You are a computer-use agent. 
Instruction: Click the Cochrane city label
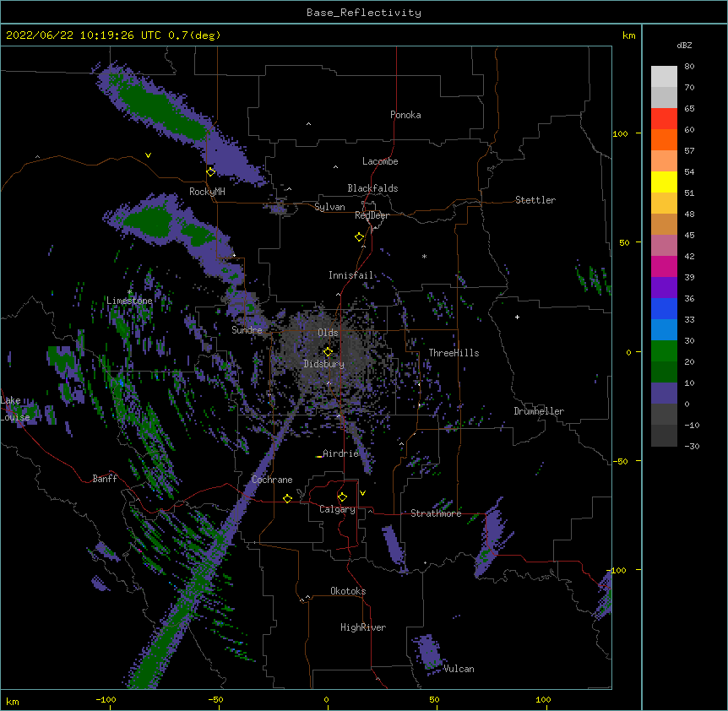click(x=272, y=480)
